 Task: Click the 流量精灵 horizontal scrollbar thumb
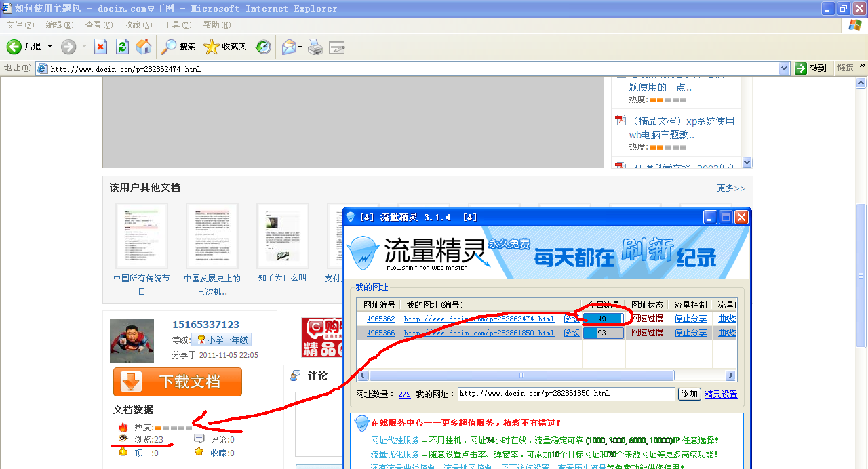click(521, 375)
